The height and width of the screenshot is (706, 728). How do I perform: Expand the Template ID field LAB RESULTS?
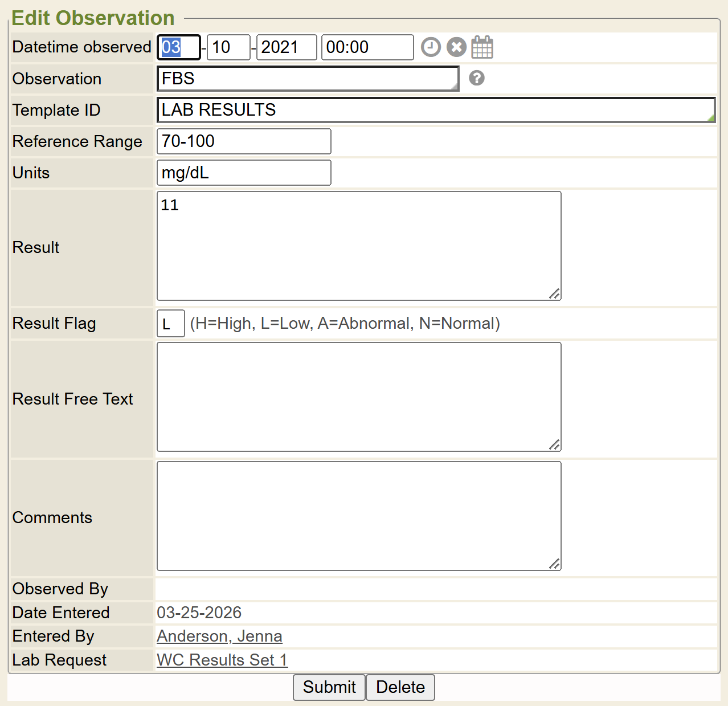coord(436,110)
